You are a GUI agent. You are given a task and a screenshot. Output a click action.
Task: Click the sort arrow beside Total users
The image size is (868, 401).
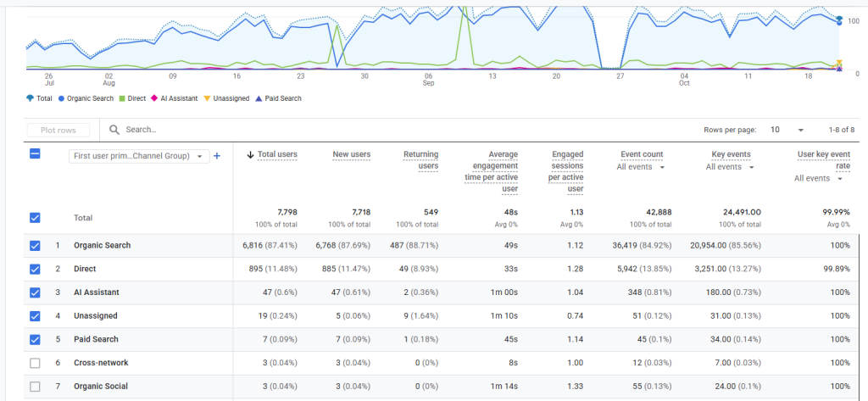pyautogui.click(x=250, y=154)
